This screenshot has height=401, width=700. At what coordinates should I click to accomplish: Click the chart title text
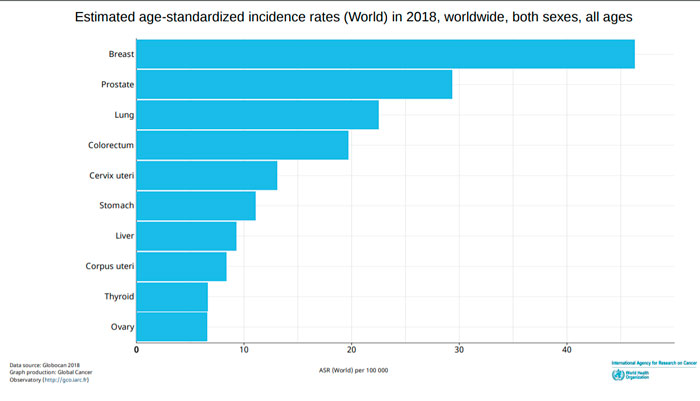[354, 17]
